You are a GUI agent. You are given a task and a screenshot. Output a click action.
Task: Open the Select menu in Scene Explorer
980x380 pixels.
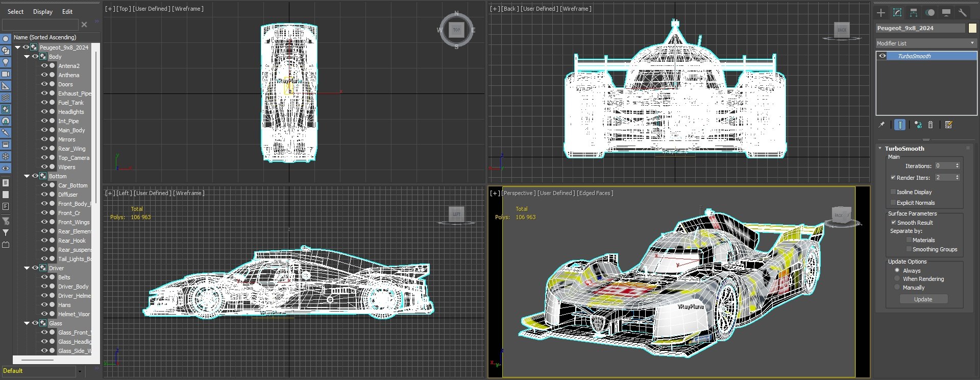15,12
